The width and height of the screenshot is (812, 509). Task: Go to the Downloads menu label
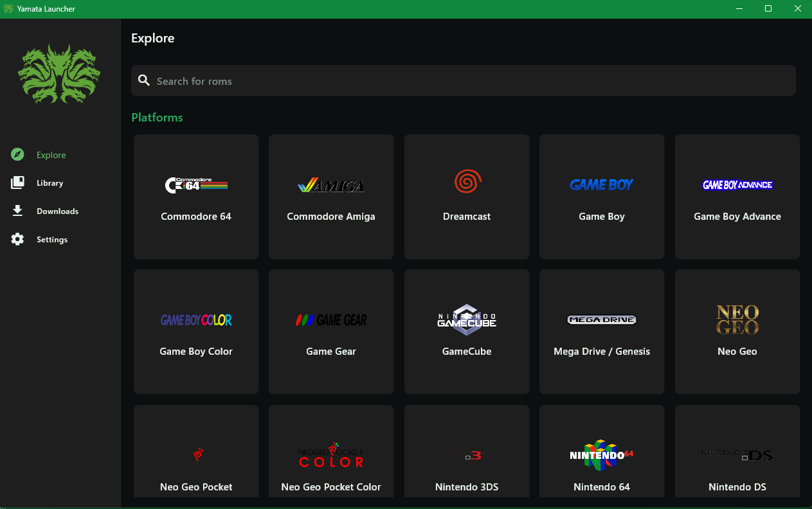point(58,211)
